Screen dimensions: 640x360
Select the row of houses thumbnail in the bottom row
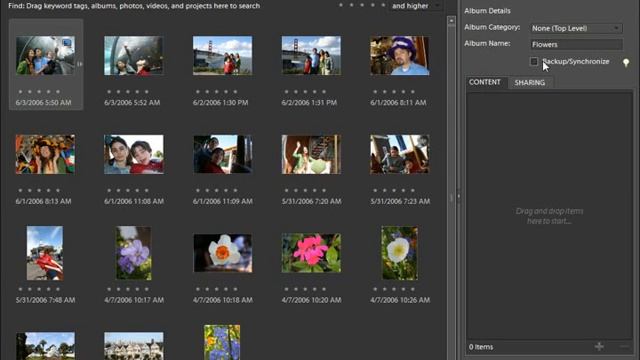coord(133,346)
